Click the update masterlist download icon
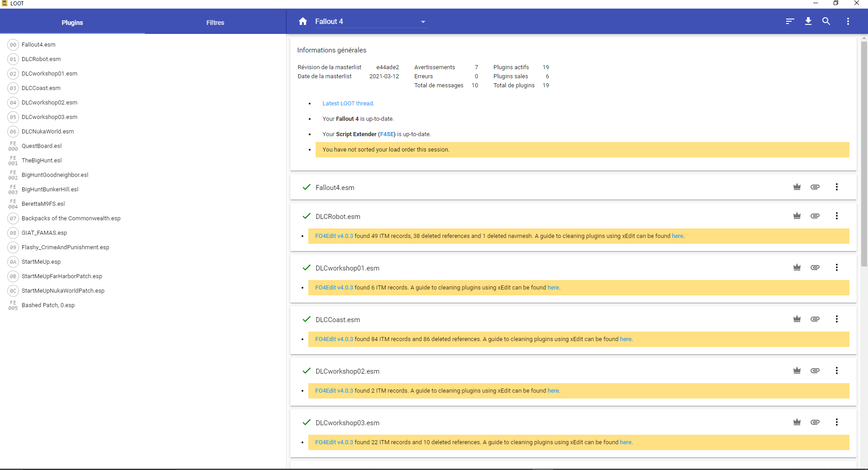This screenshot has height=470, width=868. click(x=808, y=21)
